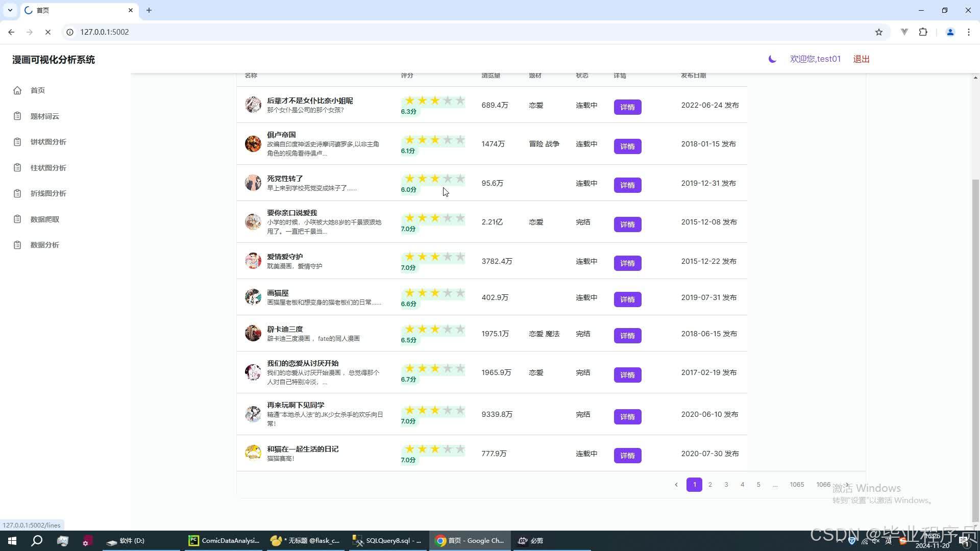The image size is (980, 551).
Task: Click avatar thumbnail of 爱情爱守护
Action: click(253, 261)
